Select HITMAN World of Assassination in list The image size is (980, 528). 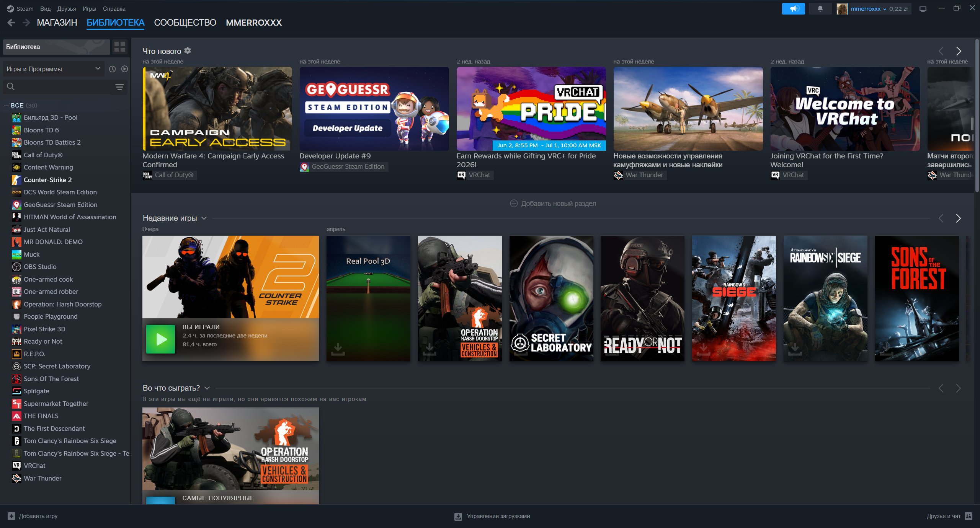coord(70,217)
